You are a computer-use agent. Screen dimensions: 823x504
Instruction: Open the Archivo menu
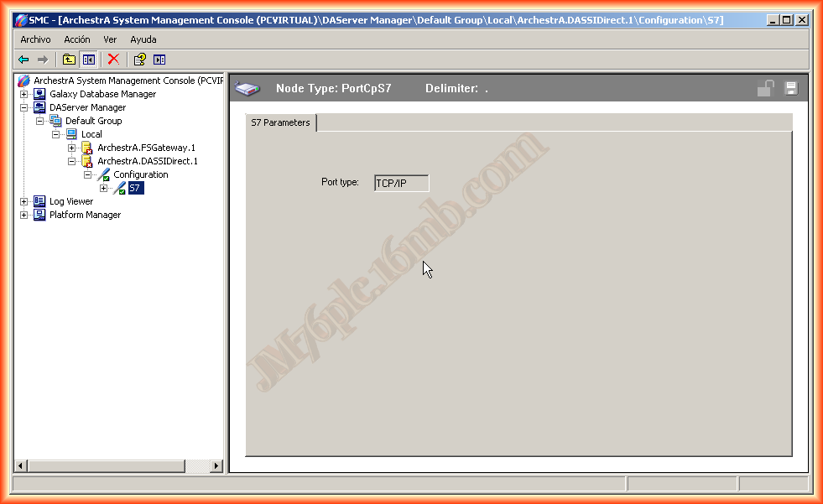click(35, 39)
